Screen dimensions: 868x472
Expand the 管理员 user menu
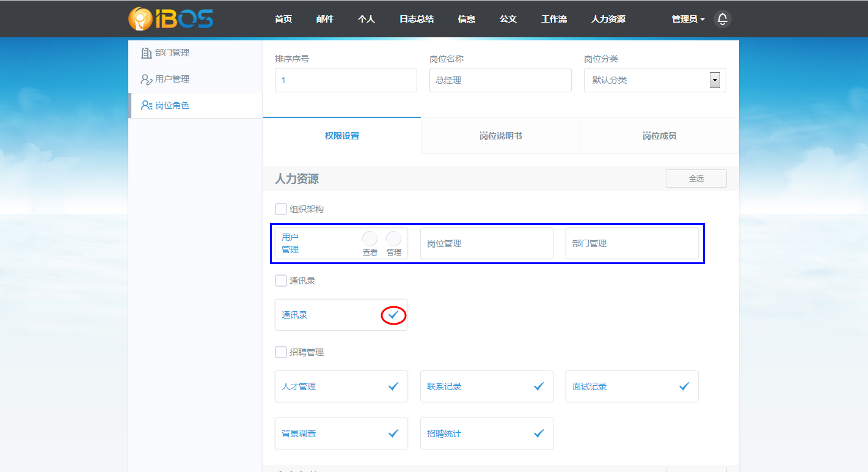[x=688, y=19]
